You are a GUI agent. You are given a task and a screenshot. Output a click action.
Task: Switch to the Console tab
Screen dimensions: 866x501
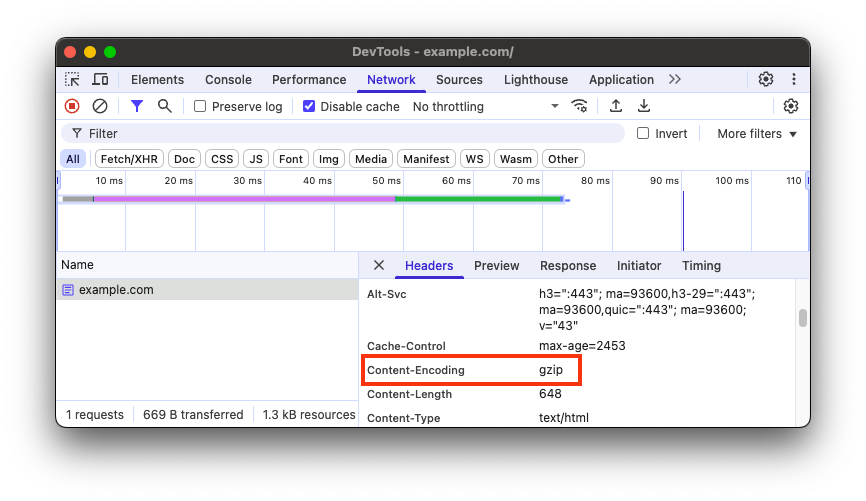tap(228, 80)
